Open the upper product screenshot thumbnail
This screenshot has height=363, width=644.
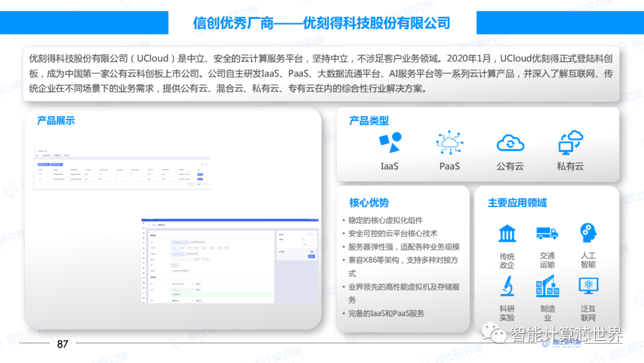(122, 169)
